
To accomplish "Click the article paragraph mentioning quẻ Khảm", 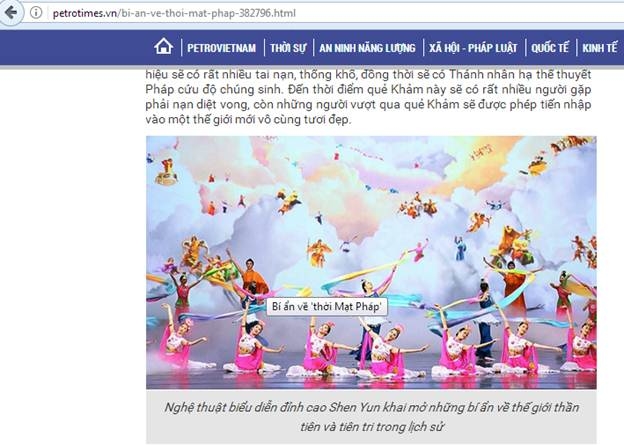I will coord(368,97).
